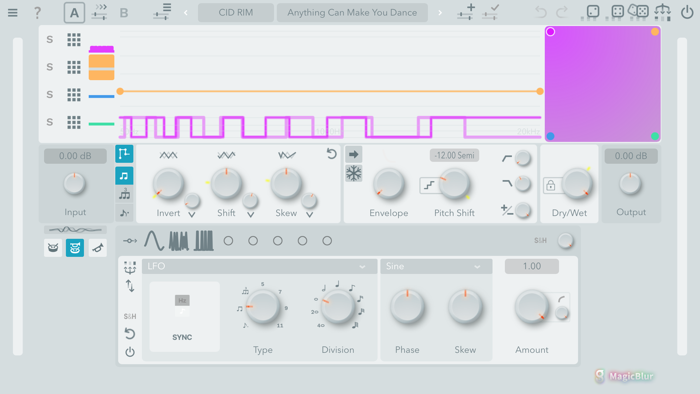Copy state A to B arrow icon
The height and width of the screenshot is (394, 700).
coord(100,12)
